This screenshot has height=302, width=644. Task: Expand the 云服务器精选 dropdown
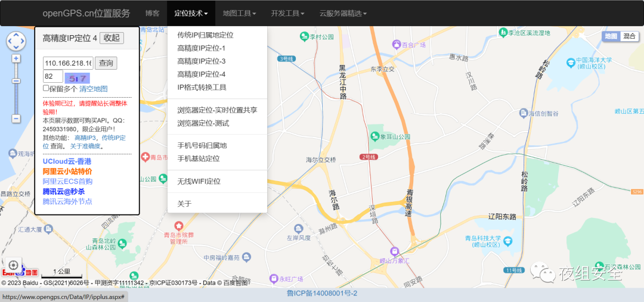[343, 13]
